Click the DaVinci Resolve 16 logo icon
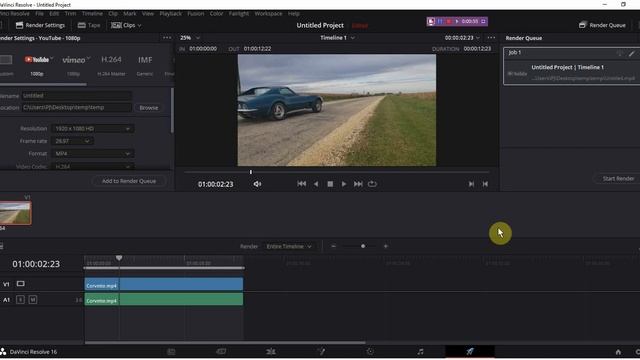 3,351
